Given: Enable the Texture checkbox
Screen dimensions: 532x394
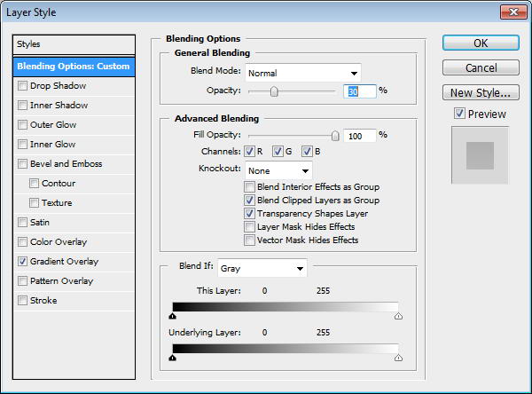Looking at the screenshot, I should [34, 203].
